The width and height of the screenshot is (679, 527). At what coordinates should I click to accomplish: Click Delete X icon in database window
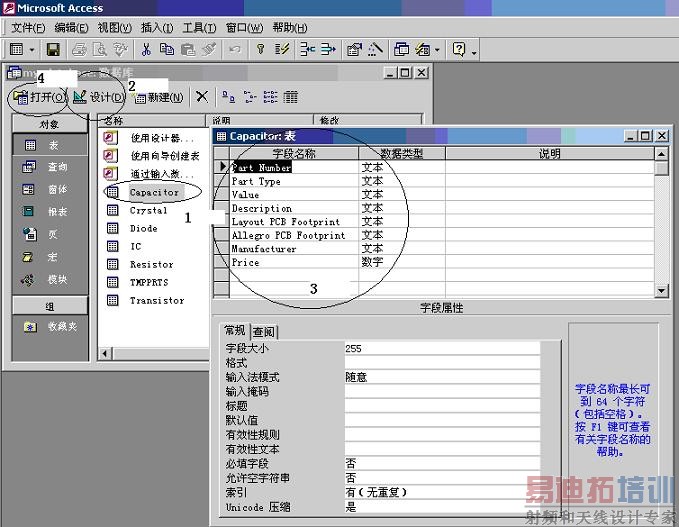(x=202, y=96)
